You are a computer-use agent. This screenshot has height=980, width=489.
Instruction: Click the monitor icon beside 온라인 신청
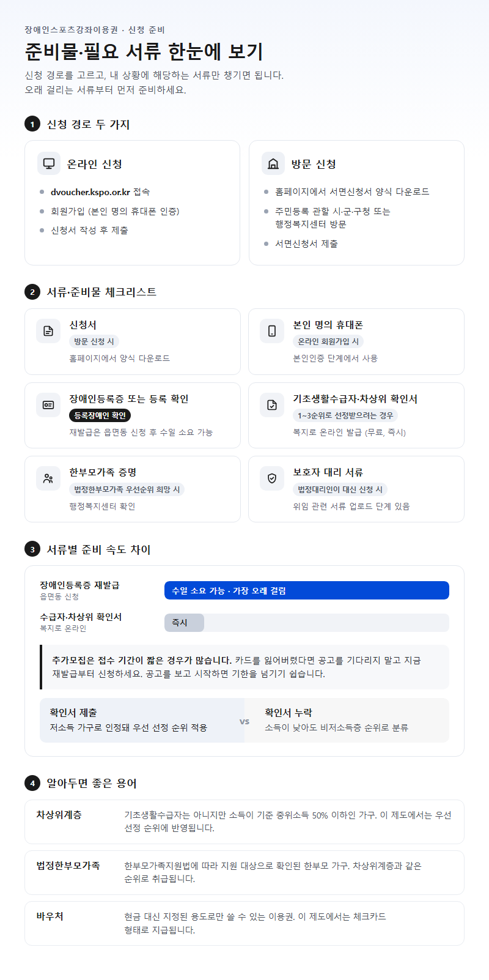click(49, 163)
